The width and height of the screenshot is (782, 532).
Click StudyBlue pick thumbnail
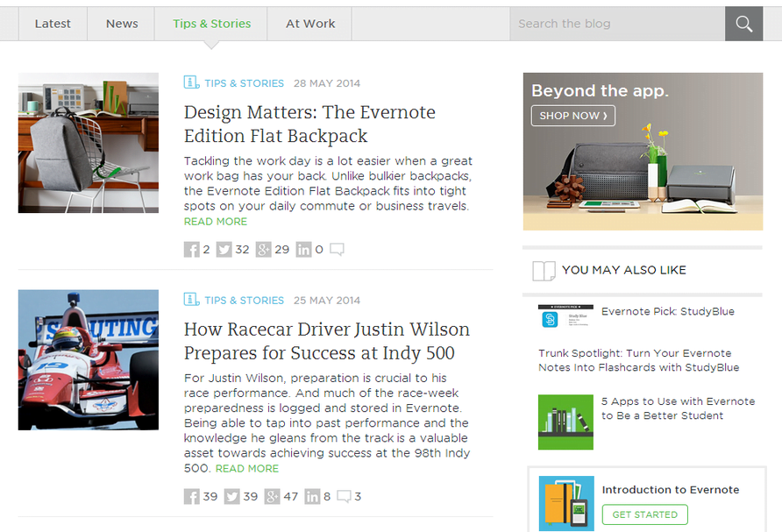pyautogui.click(x=565, y=316)
